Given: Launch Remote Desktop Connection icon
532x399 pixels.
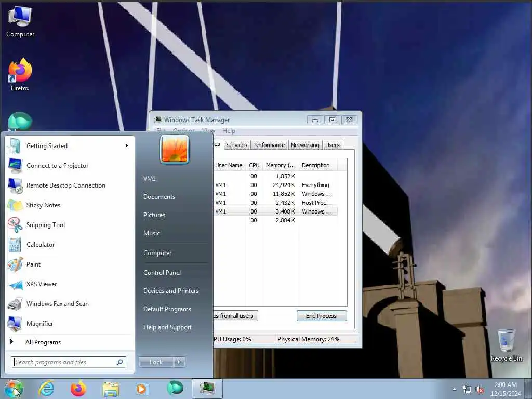Looking at the screenshot, I should pyautogui.click(x=15, y=185).
